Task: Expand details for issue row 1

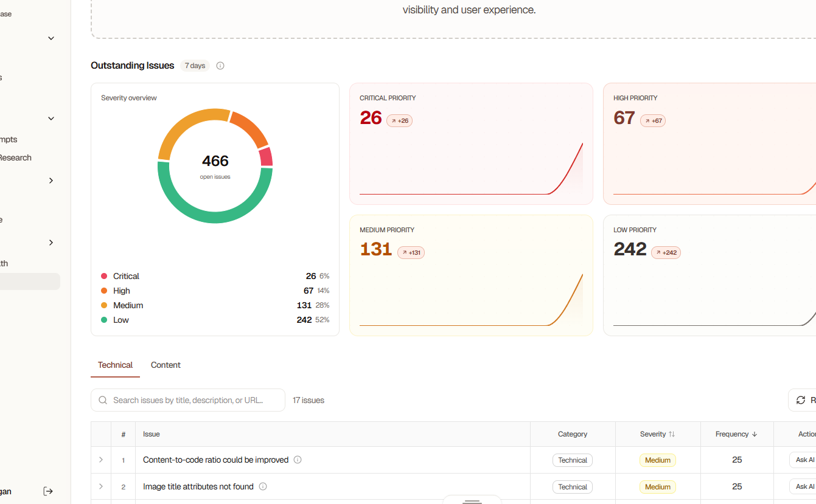Action: [x=100, y=460]
